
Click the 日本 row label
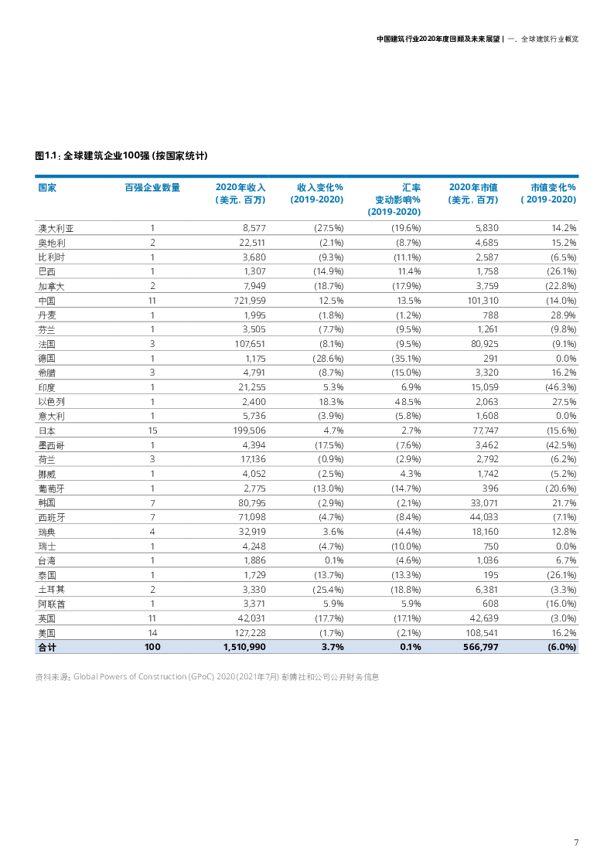click(46, 430)
